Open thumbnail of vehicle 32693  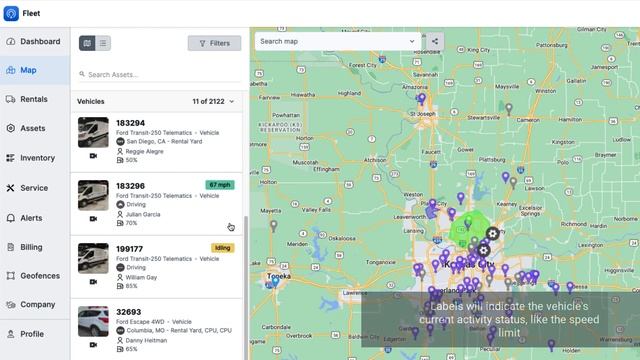[x=93, y=321]
